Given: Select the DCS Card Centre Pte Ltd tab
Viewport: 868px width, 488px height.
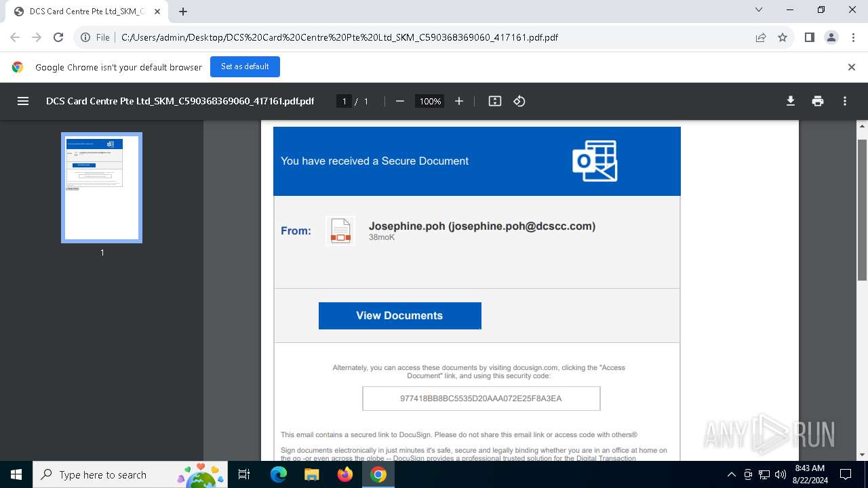Looking at the screenshot, I should point(87,12).
